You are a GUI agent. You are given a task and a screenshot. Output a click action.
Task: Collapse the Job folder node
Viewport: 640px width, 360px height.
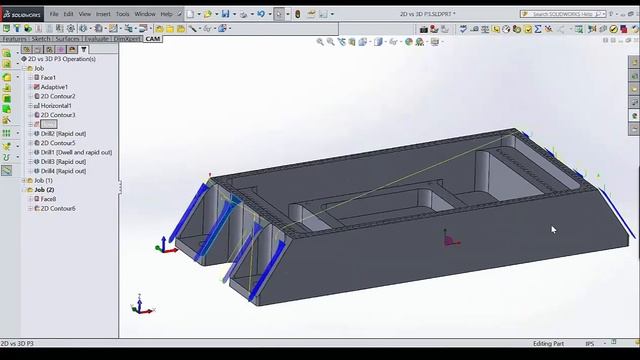(24, 68)
